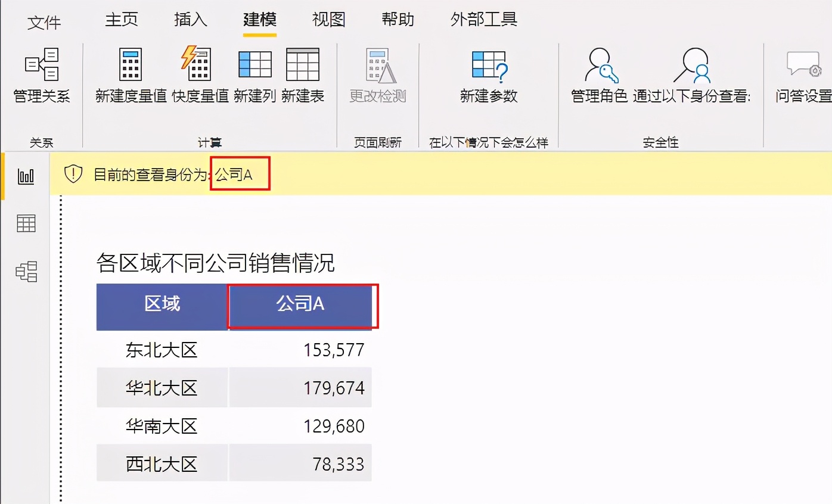Click the 公司A column header in table
This screenshot has width=832, height=504.
(x=300, y=307)
